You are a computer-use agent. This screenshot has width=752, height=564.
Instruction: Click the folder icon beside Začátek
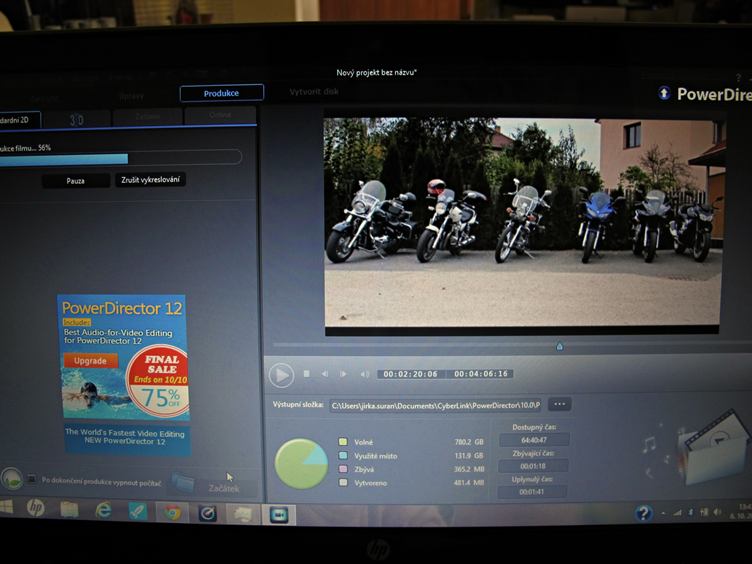(x=183, y=483)
